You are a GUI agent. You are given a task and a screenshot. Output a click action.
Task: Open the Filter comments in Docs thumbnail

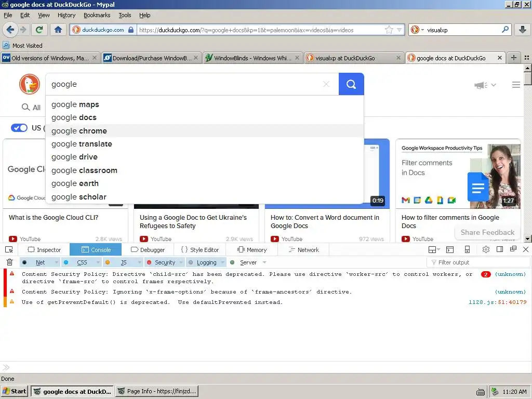tap(458, 174)
